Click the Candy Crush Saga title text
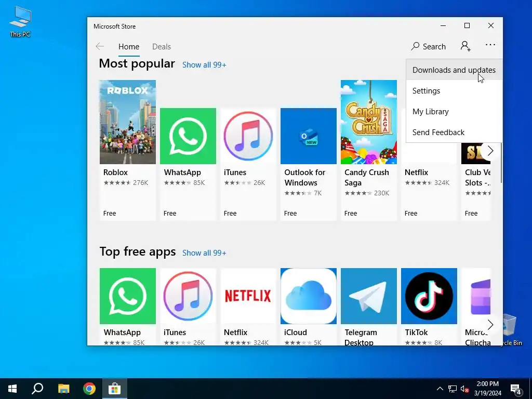532x399 pixels. [x=367, y=178]
